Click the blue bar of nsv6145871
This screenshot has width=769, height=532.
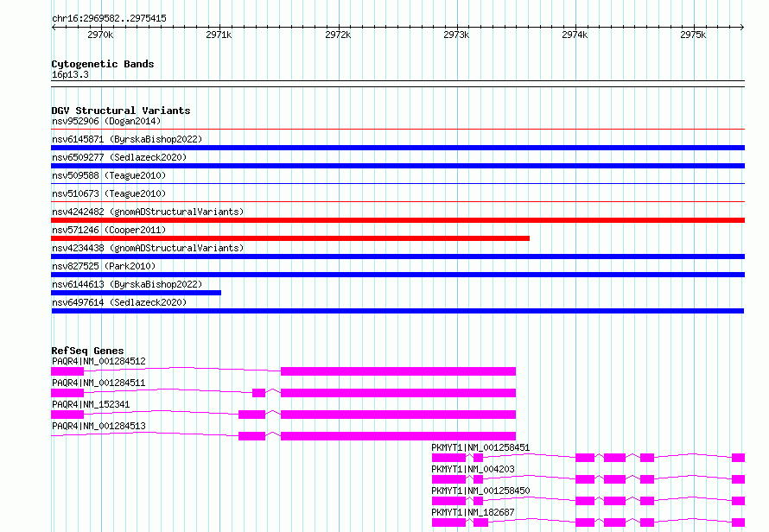tap(397, 148)
